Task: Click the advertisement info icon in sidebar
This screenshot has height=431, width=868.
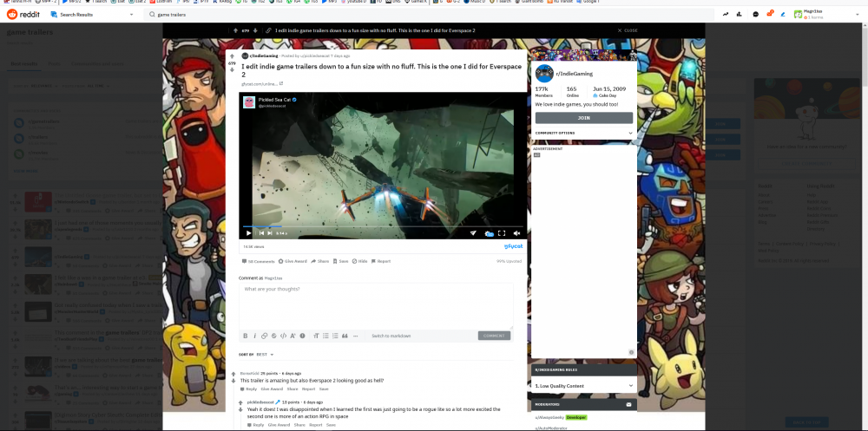Action: [x=631, y=352]
